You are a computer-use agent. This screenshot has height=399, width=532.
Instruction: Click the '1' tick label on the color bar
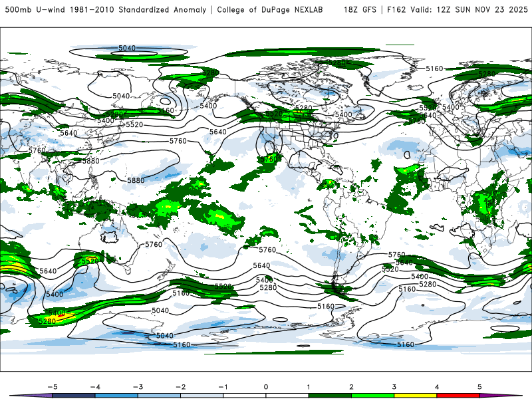(309, 387)
